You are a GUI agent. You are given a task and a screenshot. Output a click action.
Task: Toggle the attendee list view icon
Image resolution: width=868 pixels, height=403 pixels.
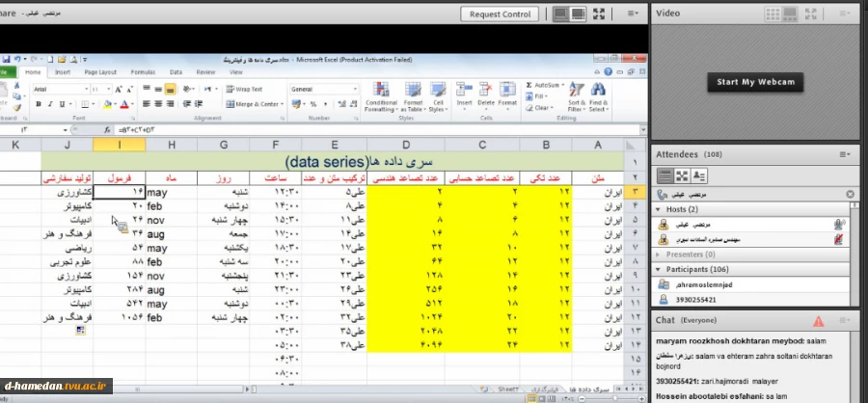[665, 176]
